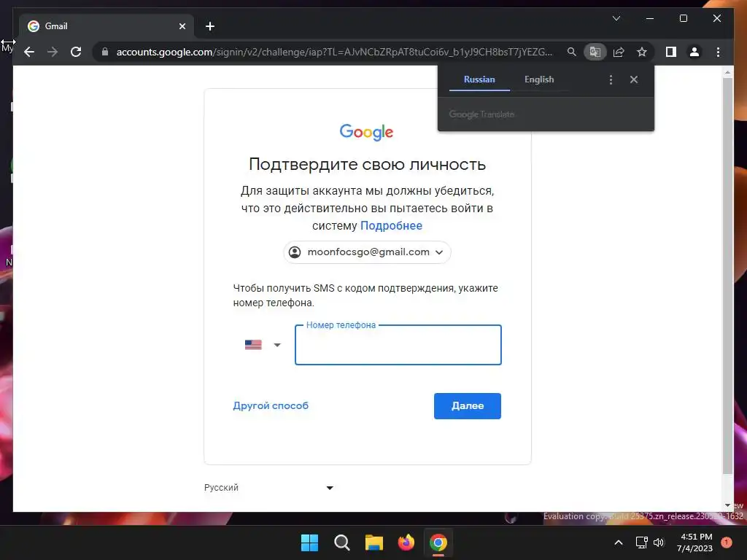Expand the moonfocsgo@gmail.com account selector
The image size is (747, 560).
[x=367, y=252]
